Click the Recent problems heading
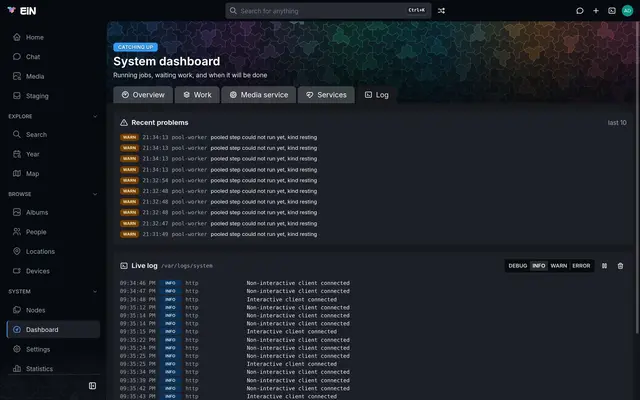The image size is (640, 400). [x=160, y=122]
